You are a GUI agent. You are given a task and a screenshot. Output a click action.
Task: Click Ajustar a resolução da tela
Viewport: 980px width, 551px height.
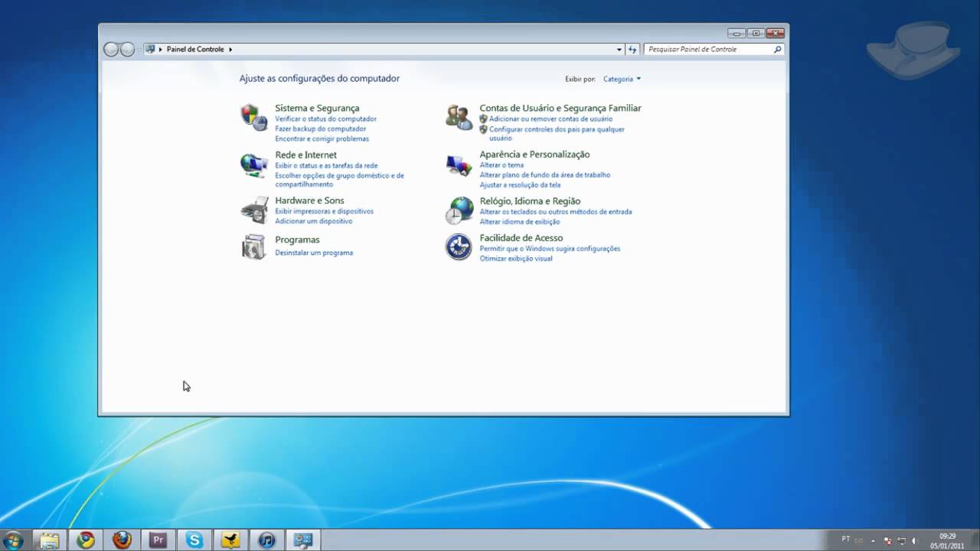520,184
